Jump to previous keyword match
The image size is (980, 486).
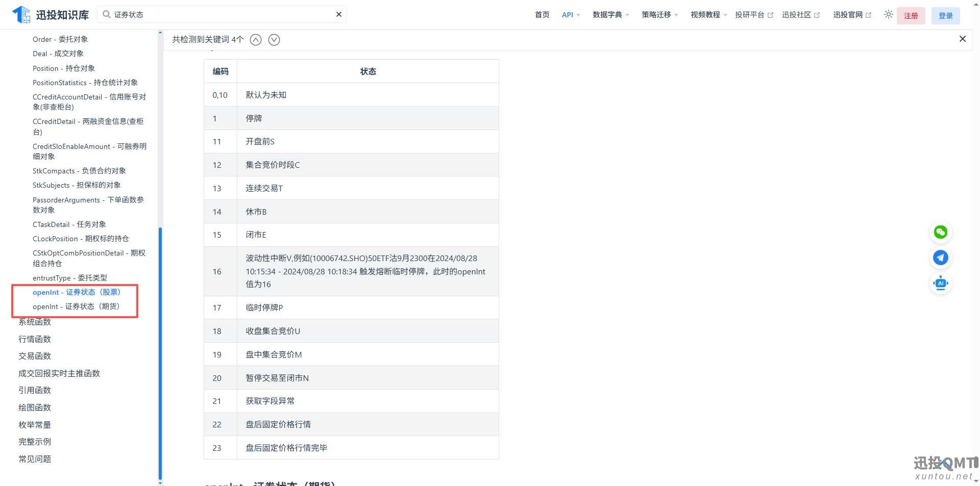[x=256, y=40]
